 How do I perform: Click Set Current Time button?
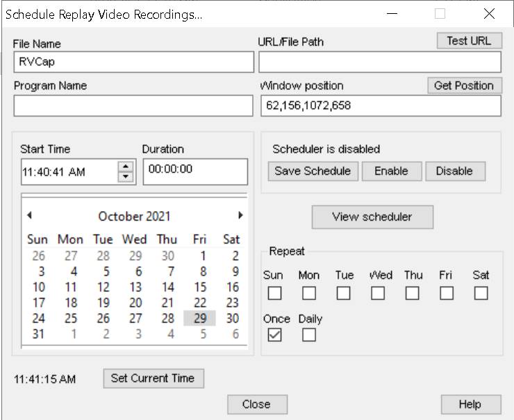click(x=153, y=378)
